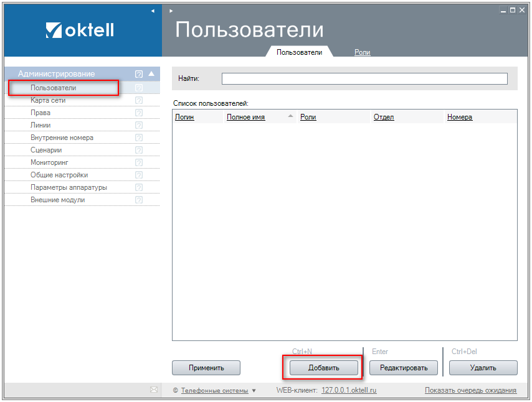532x402 pixels.
Task: Collapse the left panel with the top arrow
Action: point(153,11)
